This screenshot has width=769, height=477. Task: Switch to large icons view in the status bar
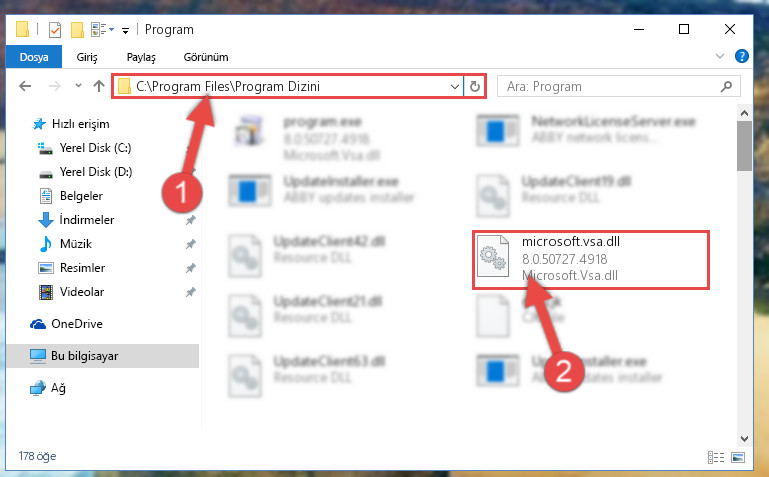click(x=738, y=457)
